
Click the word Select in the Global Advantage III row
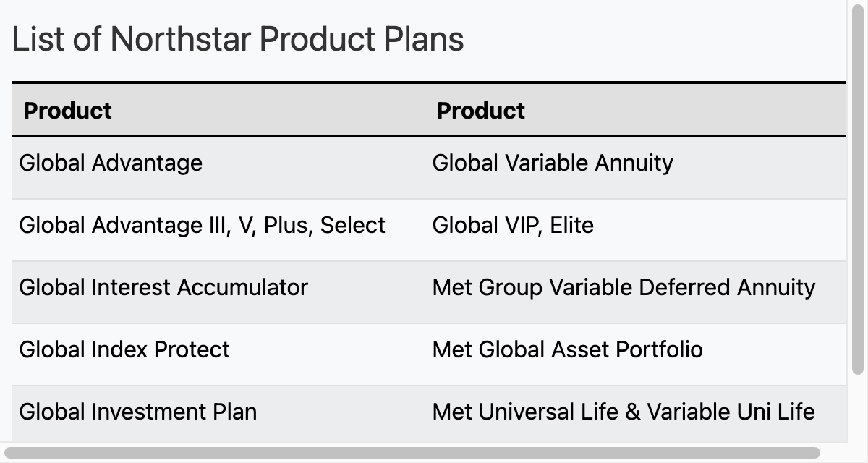[353, 225]
